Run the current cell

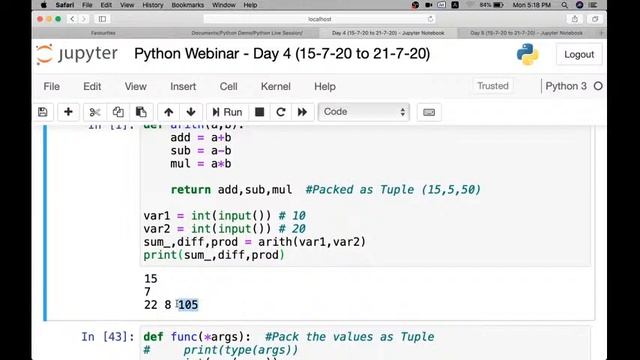pyautogui.click(x=227, y=112)
